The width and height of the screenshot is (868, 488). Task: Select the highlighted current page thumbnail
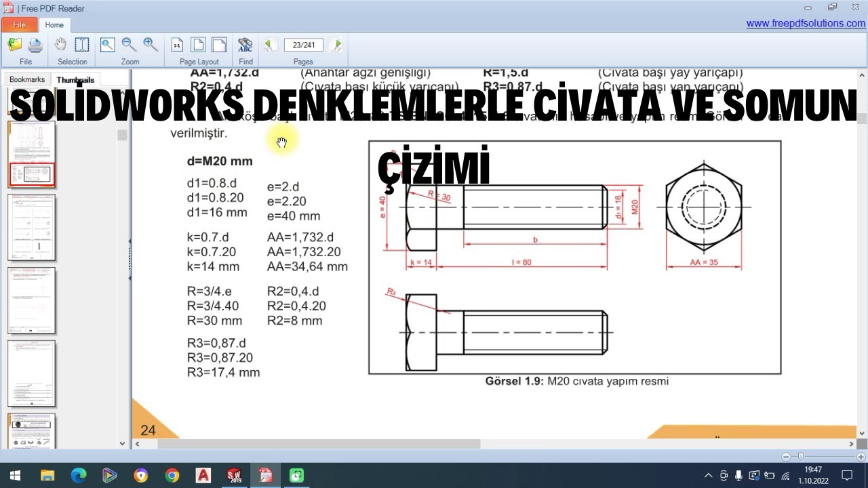click(x=31, y=155)
